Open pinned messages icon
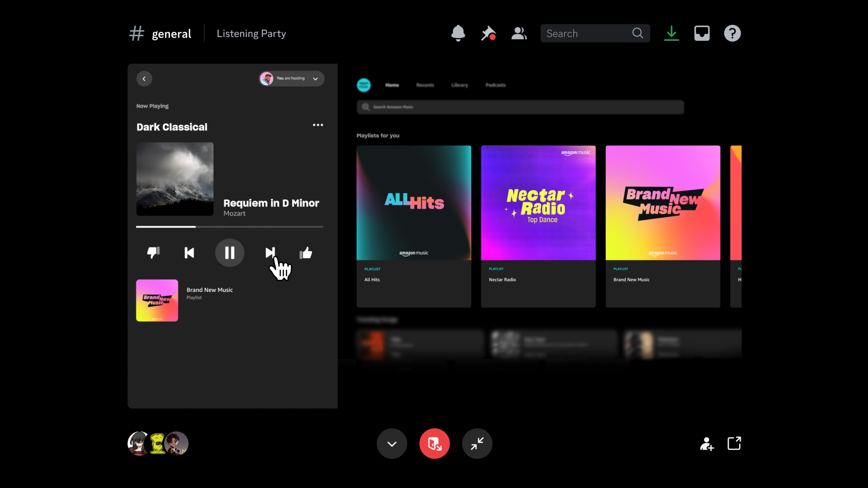 488,33
